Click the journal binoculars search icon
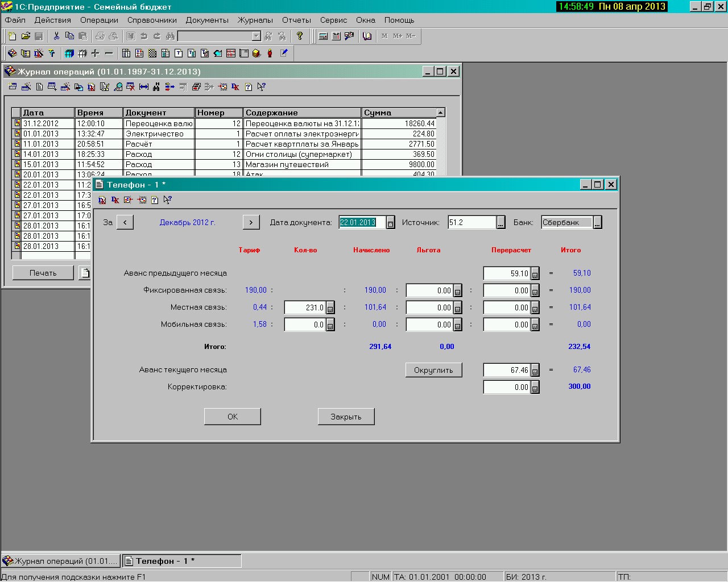 pyautogui.click(x=156, y=87)
